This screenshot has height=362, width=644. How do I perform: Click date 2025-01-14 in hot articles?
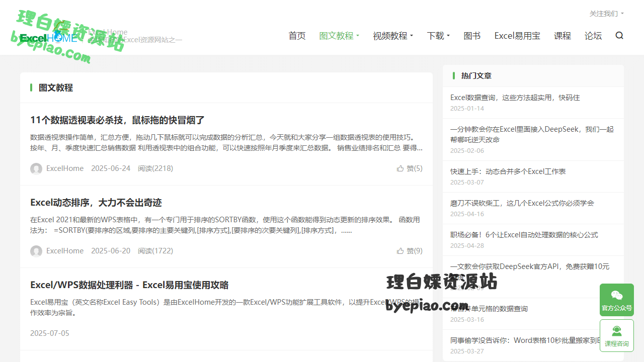467,108
